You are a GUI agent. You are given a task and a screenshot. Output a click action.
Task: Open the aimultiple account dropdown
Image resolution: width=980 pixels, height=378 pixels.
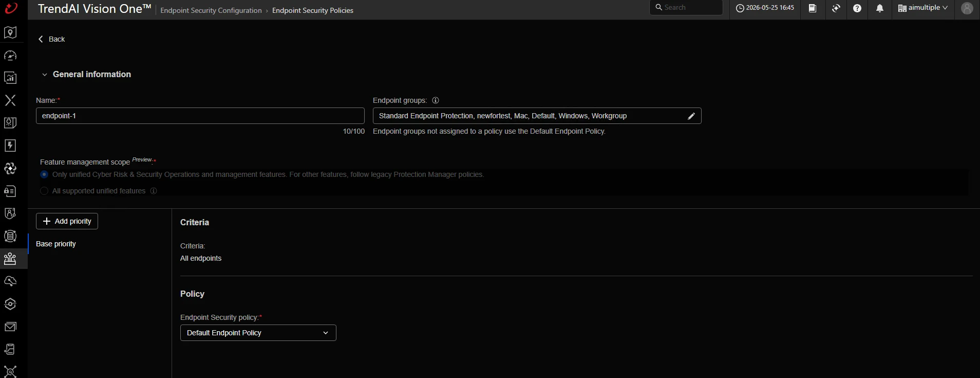click(923, 8)
